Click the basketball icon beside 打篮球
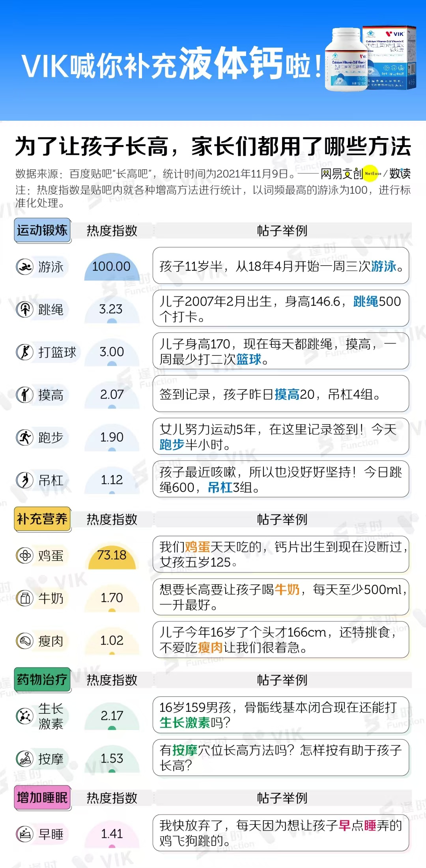 (x=25, y=352)
